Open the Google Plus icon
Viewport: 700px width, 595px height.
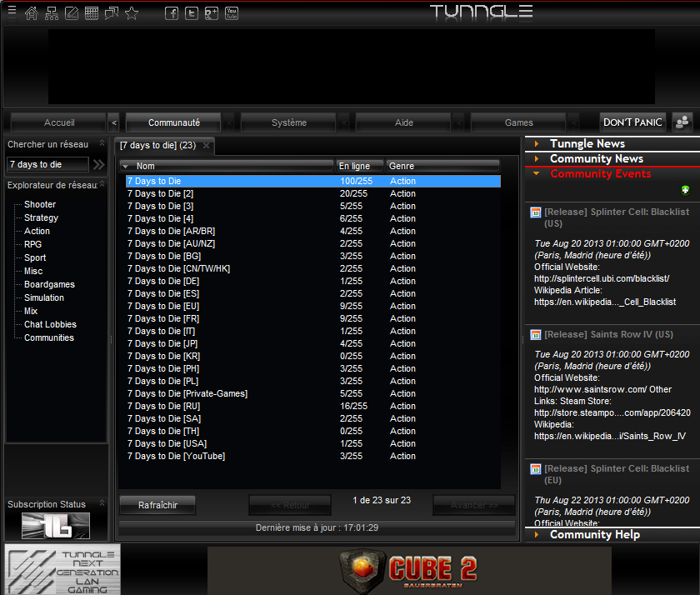pos(212,13)
